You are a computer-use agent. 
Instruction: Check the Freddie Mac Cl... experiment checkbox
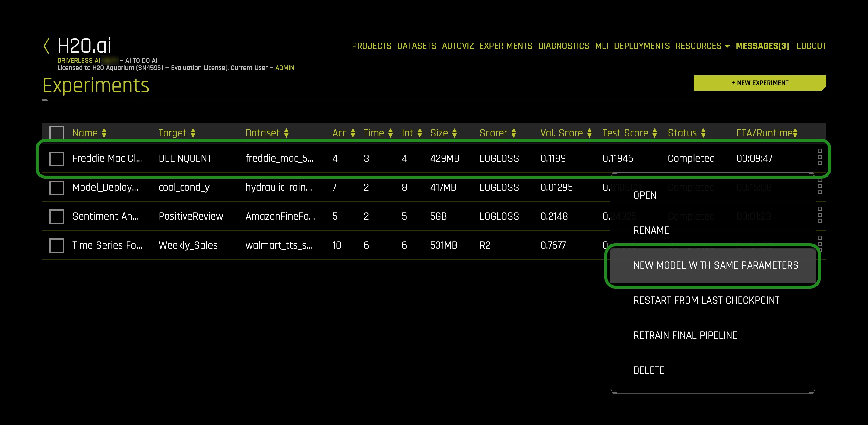coord(57,158)
